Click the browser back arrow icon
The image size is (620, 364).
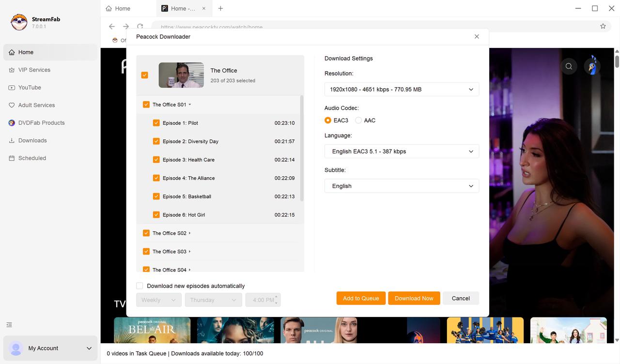click(112, 27)
